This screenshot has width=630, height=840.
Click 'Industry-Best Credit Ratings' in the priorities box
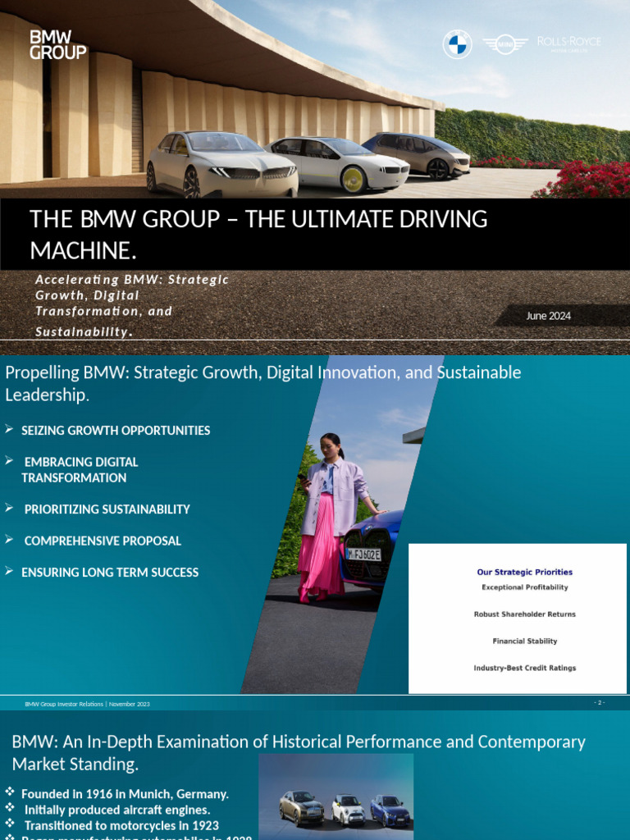524,668
